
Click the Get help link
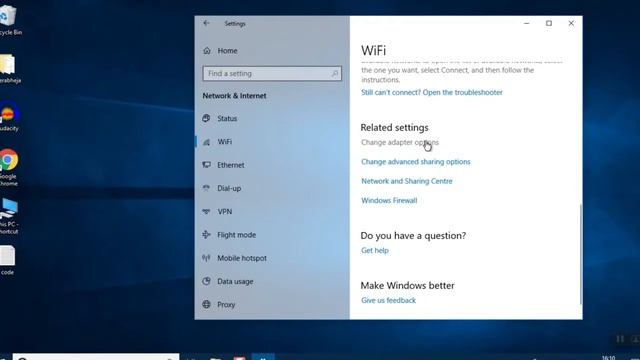pyautogui.click(x=375, y=250)
